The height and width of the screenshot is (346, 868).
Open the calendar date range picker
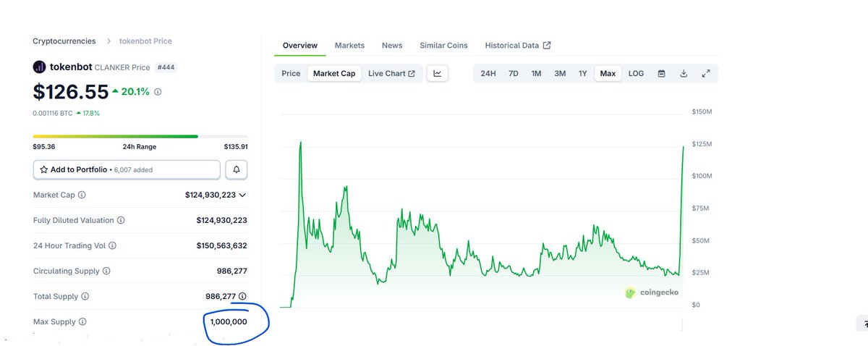point(661,74)
